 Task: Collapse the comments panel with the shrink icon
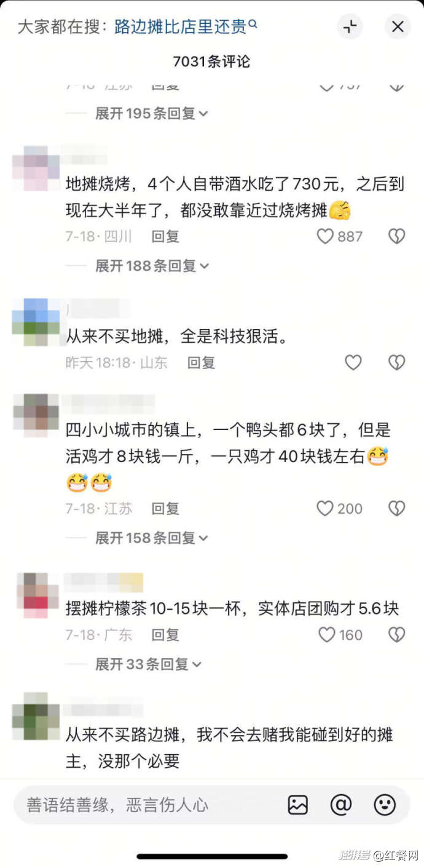tap(350, 26)
